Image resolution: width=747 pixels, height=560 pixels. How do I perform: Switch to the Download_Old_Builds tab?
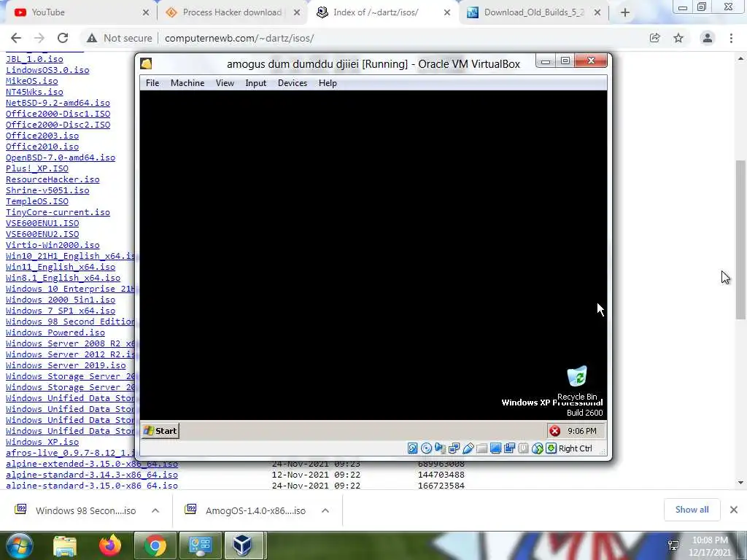click(x=533, y=12)
